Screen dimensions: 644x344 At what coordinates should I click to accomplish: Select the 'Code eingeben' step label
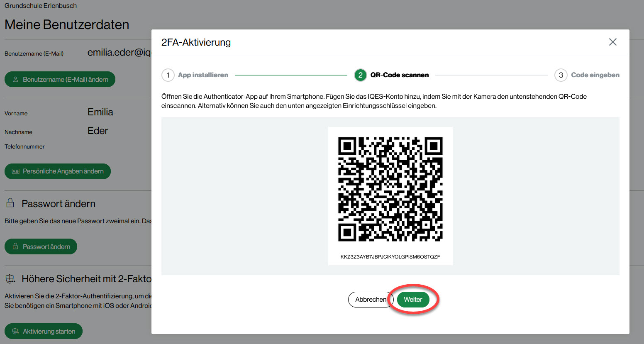click(x=595, y=75)
